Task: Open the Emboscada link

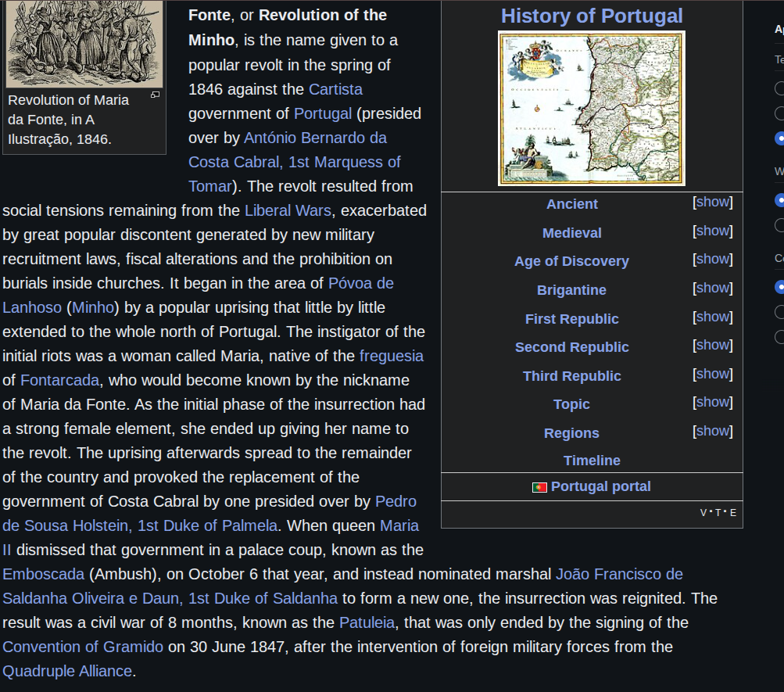Action: click(x=44, y=574)
